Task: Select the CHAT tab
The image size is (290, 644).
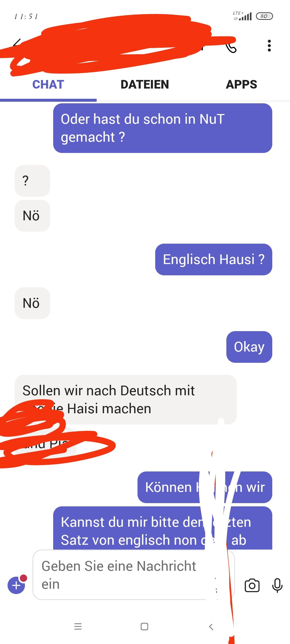Action: tap(48, 85)
